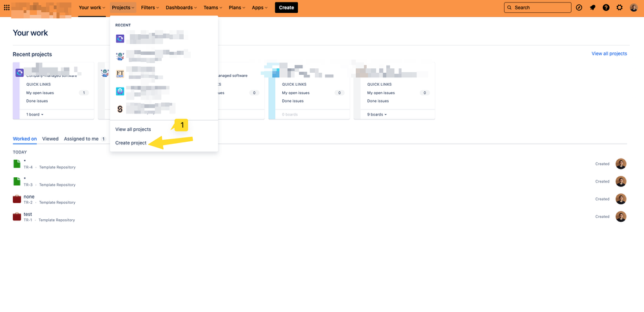
Task: Open issue TR-2 red briefcase icon
Action: click(17, 199)
